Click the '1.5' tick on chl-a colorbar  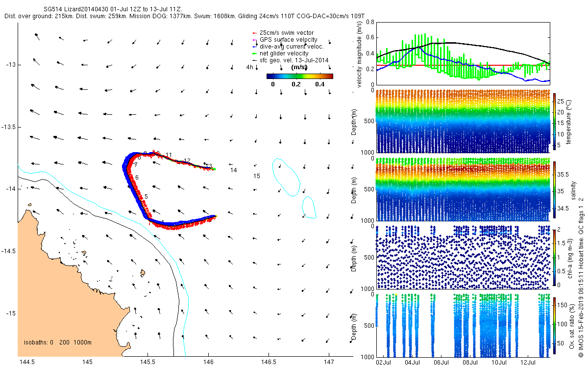(562, 243)
